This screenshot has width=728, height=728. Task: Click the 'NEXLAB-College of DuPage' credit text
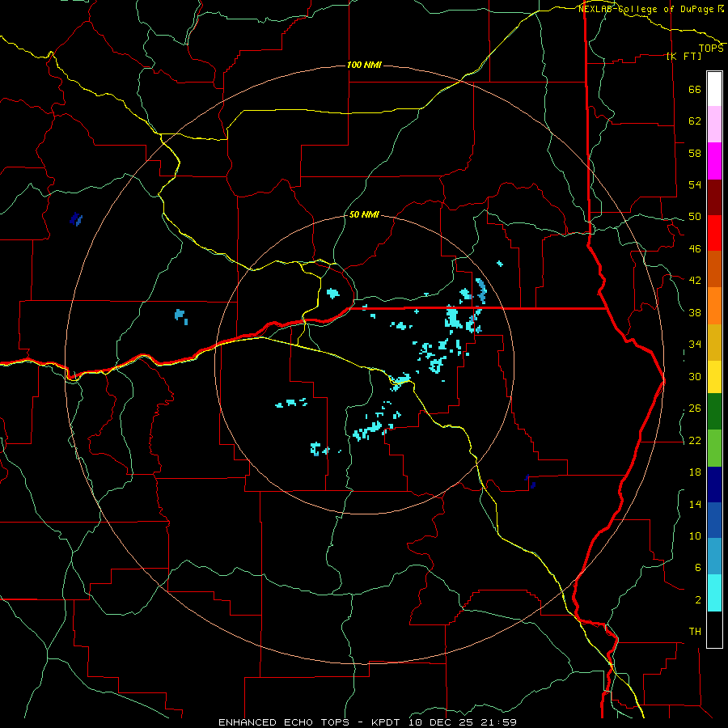click(x=647, y=9)
